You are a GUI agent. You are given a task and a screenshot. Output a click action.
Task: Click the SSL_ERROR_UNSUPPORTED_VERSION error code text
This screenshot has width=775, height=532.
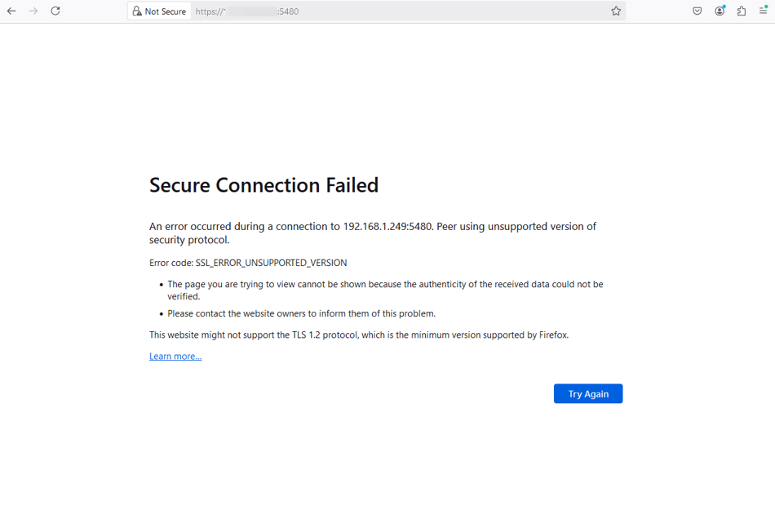tap(271, 263)
